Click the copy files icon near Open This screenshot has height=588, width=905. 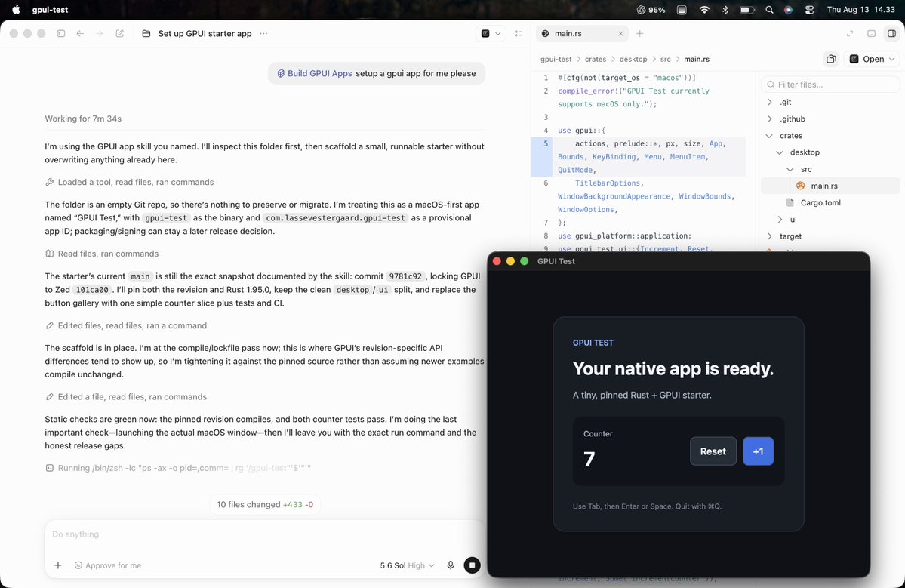tap(831, 59)
